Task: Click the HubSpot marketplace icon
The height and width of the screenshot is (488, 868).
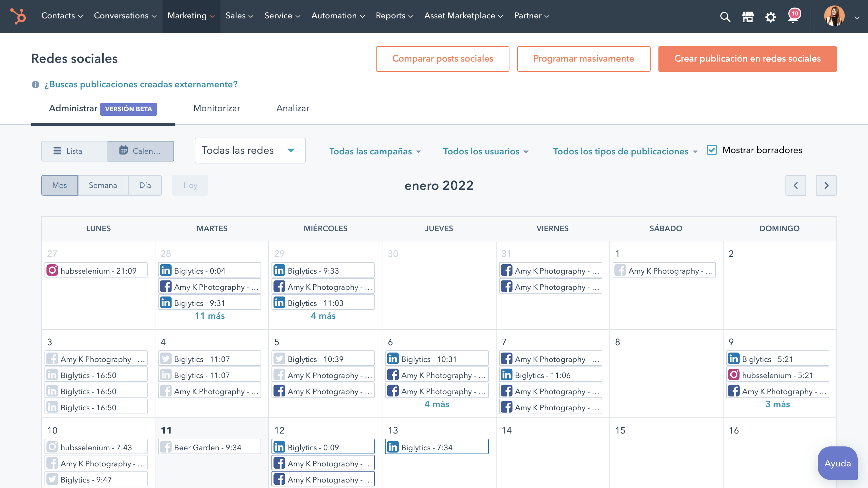Action: (748, 16)
